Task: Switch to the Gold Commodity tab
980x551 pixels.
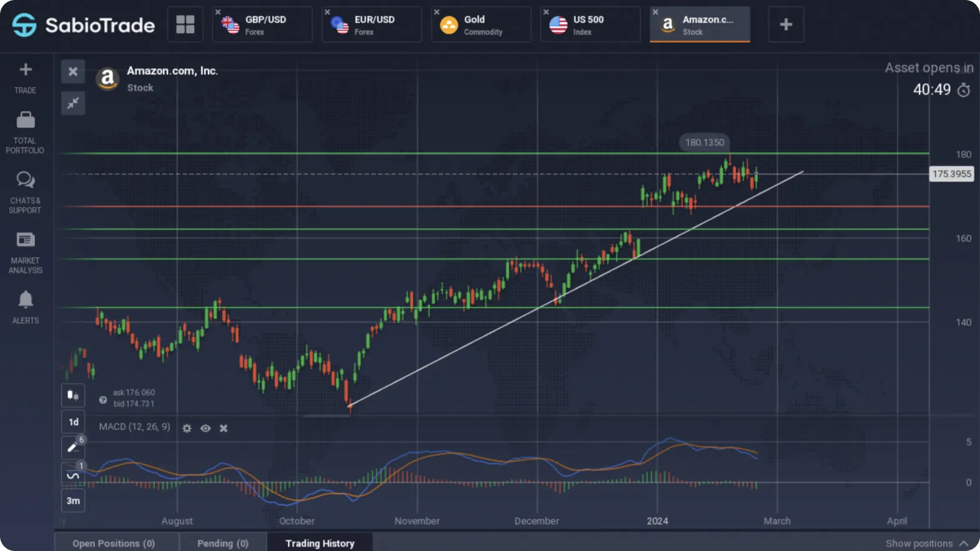Action: pos(481,24)
